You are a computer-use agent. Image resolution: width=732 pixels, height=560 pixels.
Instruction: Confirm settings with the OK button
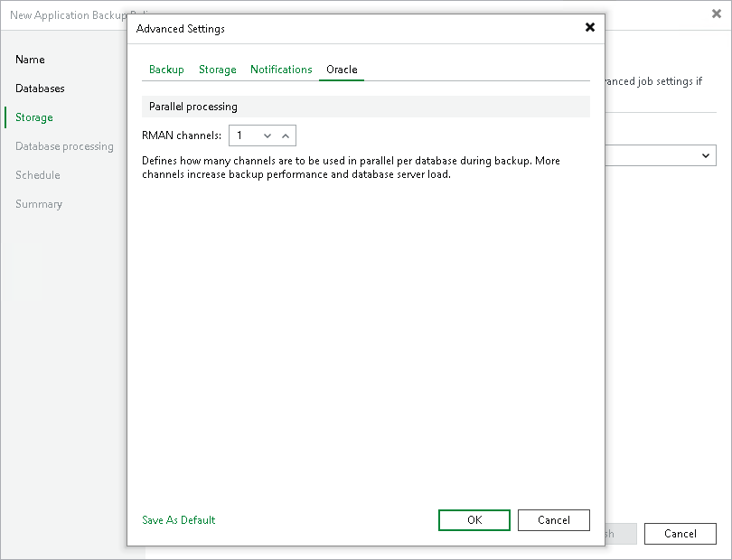click(474, 520)
